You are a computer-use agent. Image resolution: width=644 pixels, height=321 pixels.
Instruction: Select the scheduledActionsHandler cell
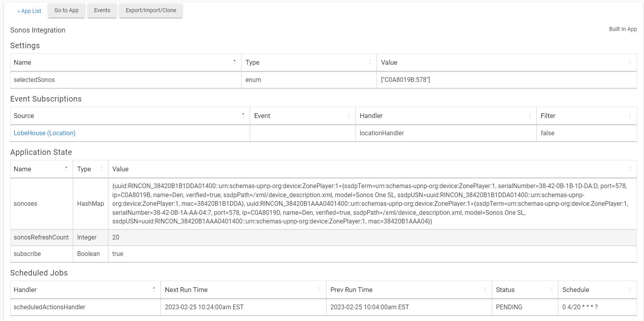pos(85,307)
